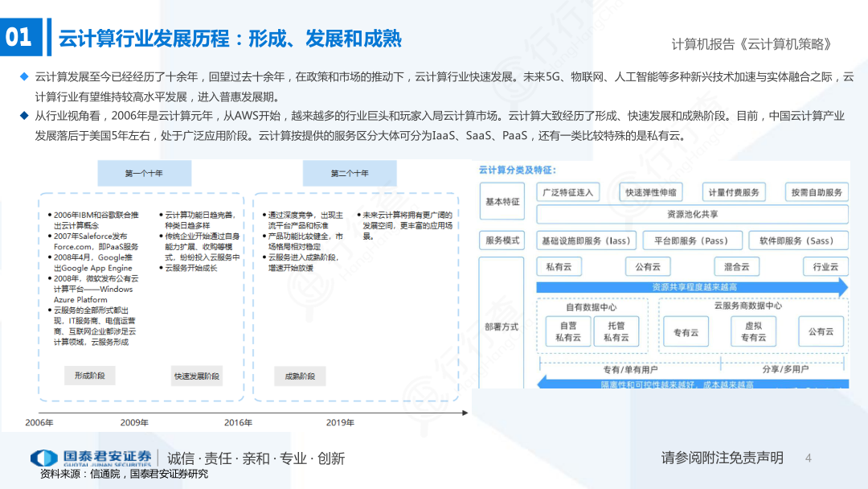Click the 云计算分类及特征 heading
Viewport: 868px width, 489px height.
click(518, 170)
